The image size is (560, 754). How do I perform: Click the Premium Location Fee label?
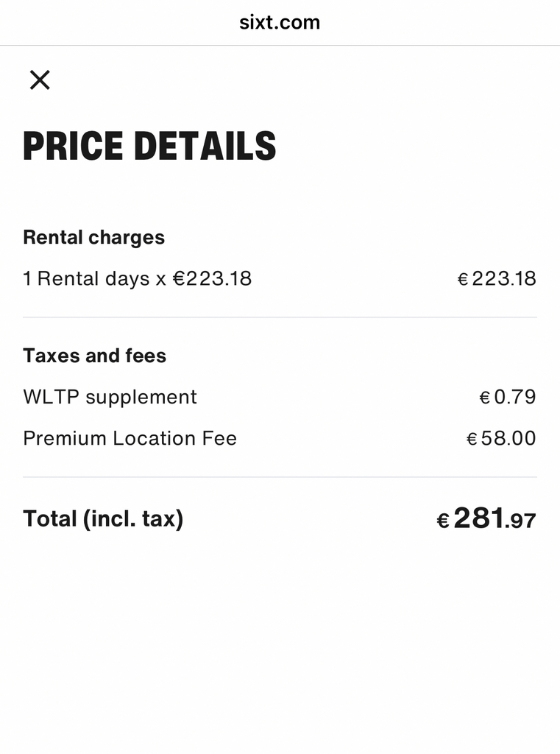(130, 438)
